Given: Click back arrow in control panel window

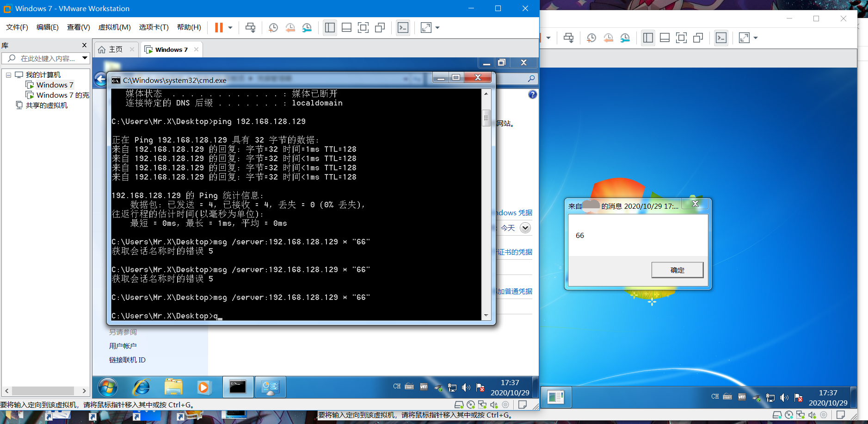Looking at the screenshot, I should click(x=100, y=79).
